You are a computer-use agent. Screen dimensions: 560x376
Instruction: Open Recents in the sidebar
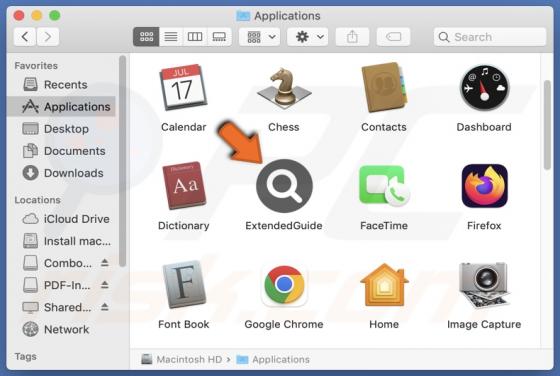click(x=61, y=85)
